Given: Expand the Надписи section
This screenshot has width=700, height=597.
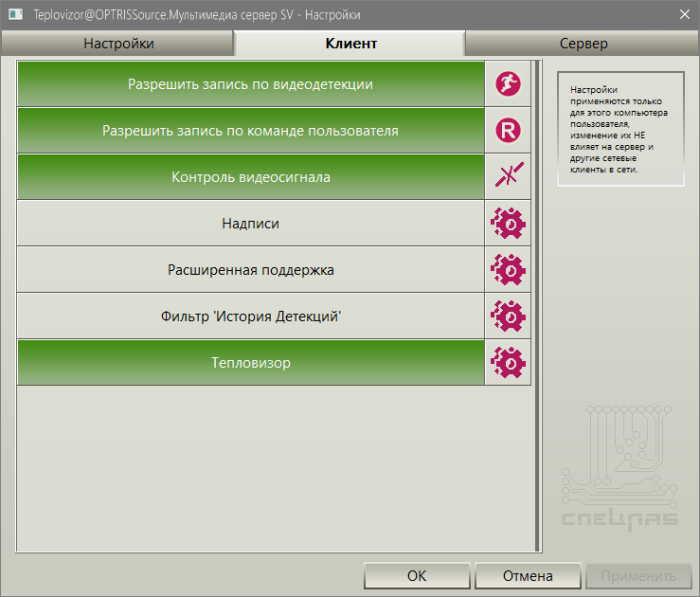Looking at the screenshot, I should tap(251, 224).
